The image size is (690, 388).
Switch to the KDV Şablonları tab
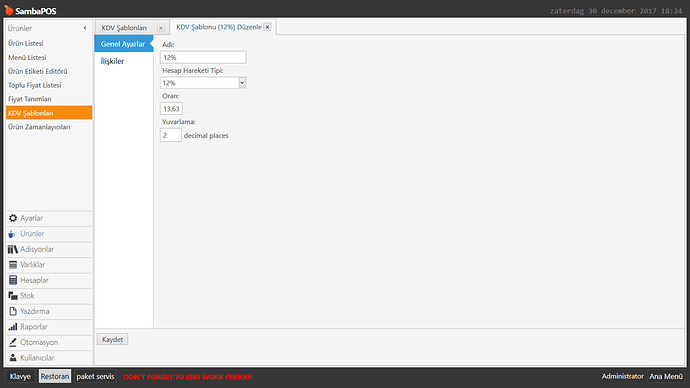124,28
